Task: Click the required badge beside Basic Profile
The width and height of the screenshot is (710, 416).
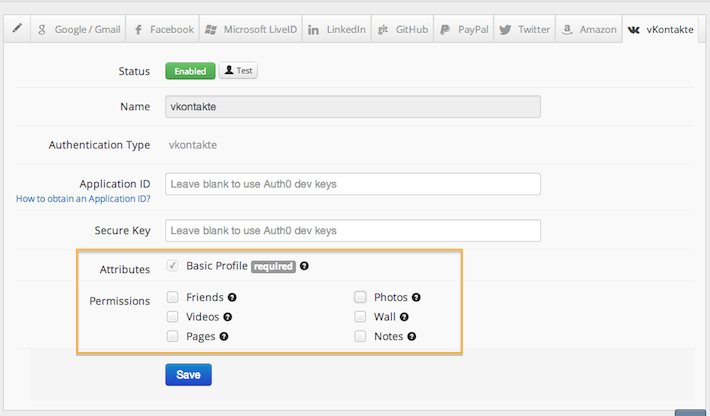Action: coord(273,267)
